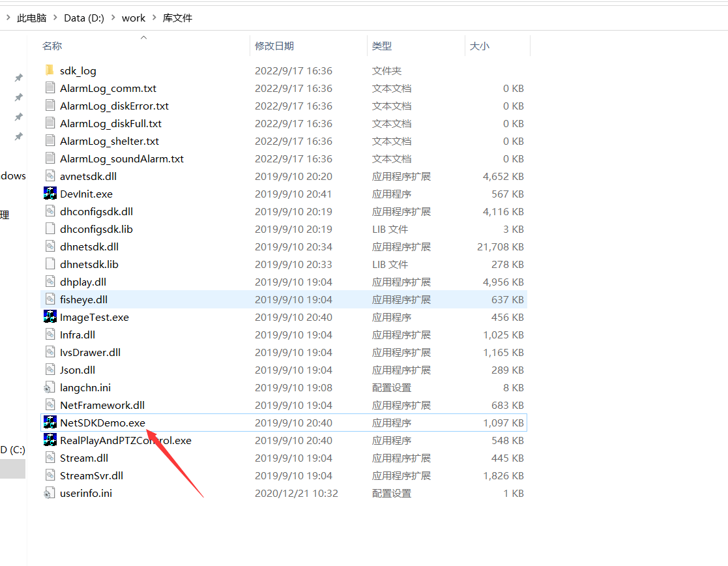Select file name NetSDKDemo.exe
728x566 pixels.
(102, 423)
